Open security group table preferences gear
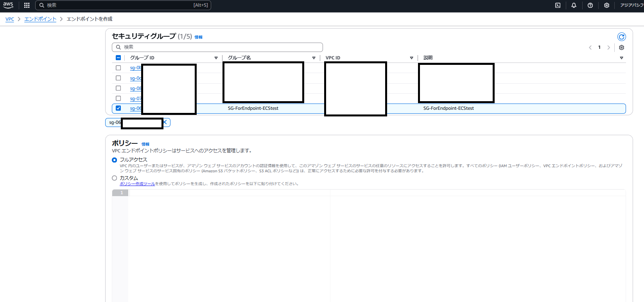The height and width of the screenshot is (302, 644). coord(621,48)
